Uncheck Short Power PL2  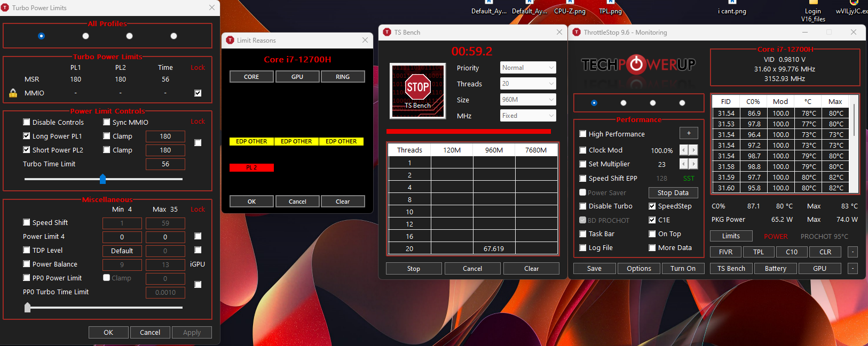coord(27,150)
